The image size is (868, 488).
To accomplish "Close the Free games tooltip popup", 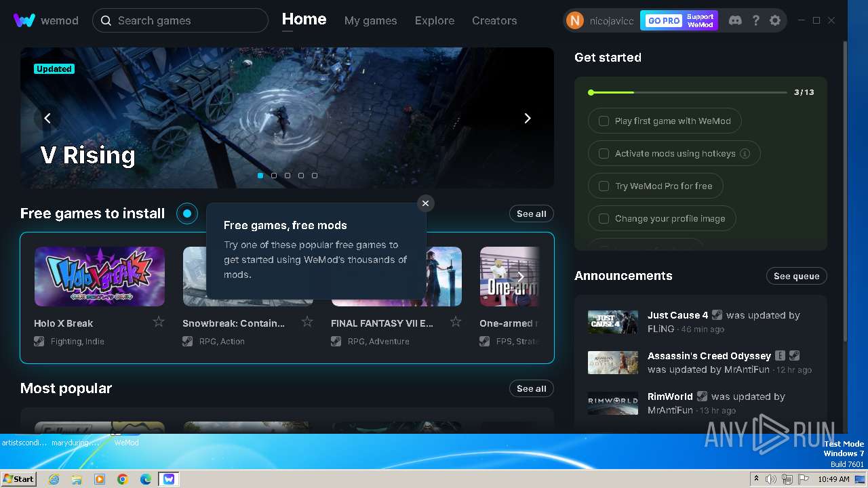I will [x=425, y=203].
